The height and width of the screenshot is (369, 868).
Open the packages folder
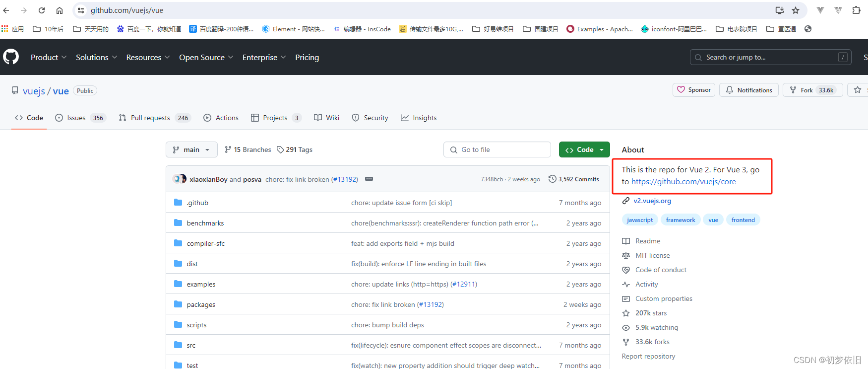201,304
